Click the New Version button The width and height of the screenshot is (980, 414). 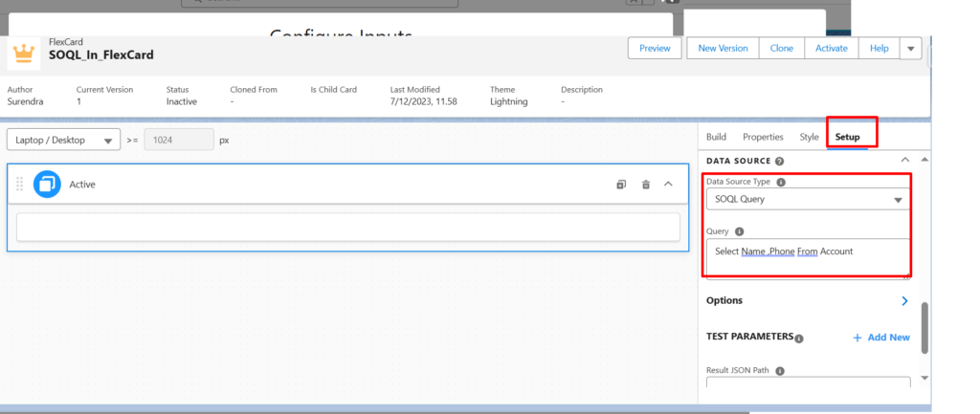point(723,48)
